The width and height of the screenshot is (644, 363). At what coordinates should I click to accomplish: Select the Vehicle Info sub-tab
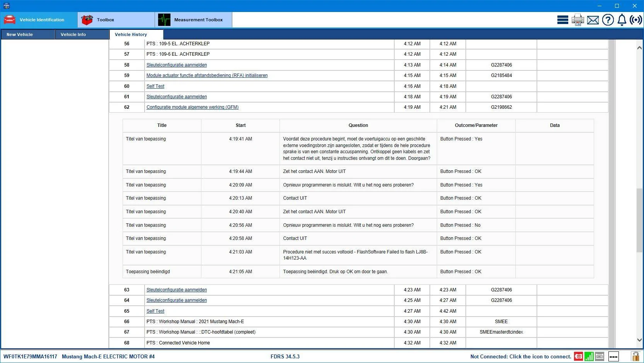point(82,34)
